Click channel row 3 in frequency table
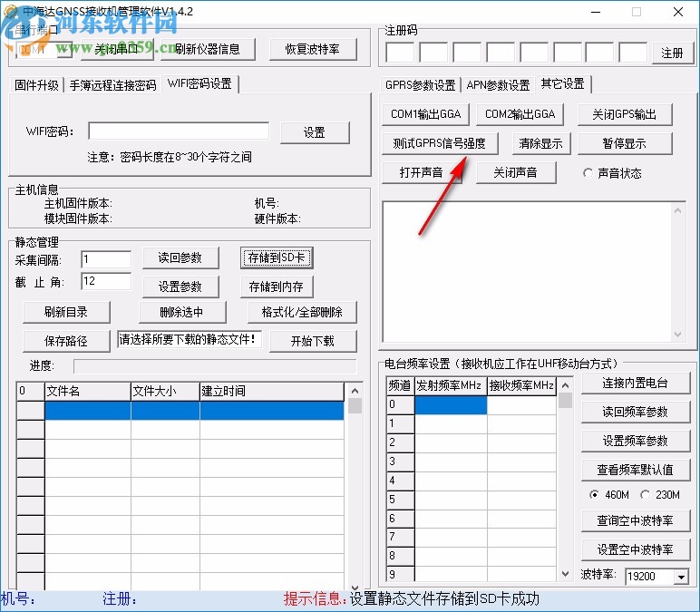This screenshot has width=700, height=612. [x=472, y=461]
